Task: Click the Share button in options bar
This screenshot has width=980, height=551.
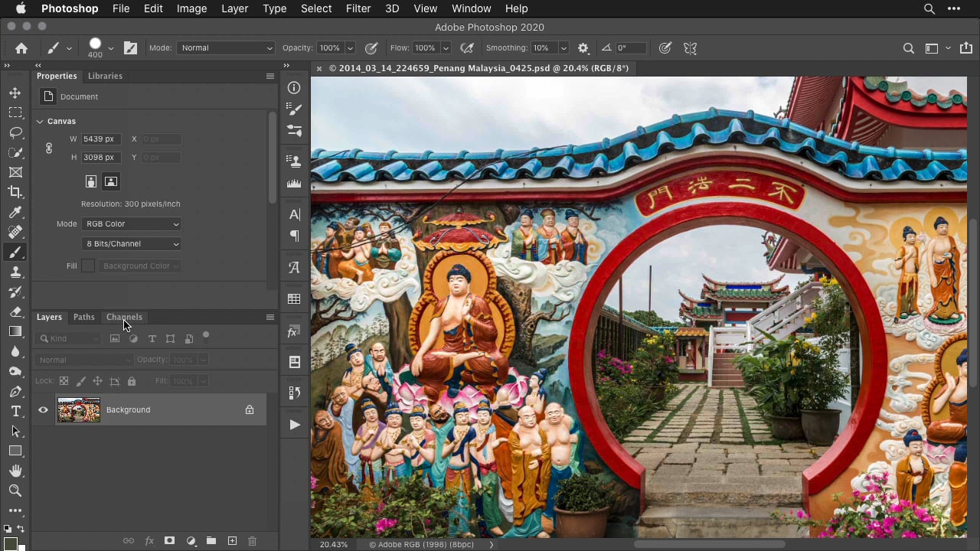Action: (965, 47)
